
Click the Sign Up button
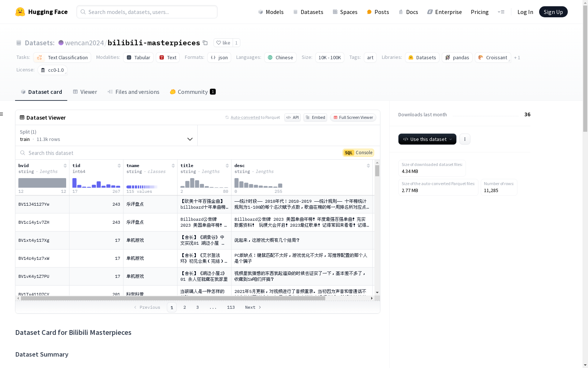[x=553, y=12]
